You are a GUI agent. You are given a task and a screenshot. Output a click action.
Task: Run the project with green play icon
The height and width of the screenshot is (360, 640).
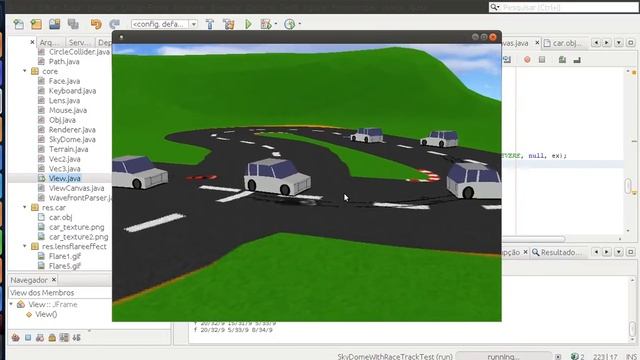[248, 24]
